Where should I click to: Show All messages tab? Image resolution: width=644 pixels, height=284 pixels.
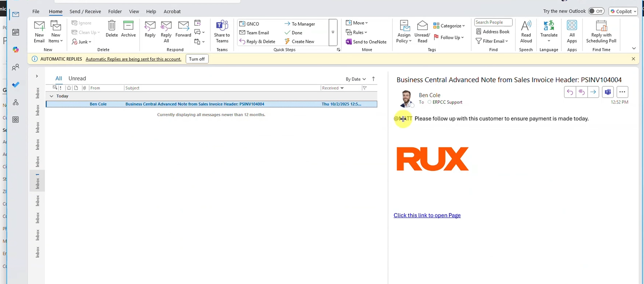coord(58,78)
